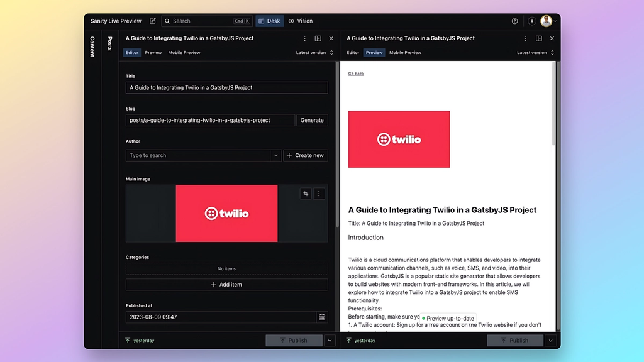Click the presence indicator icon beside avatar

531,21
